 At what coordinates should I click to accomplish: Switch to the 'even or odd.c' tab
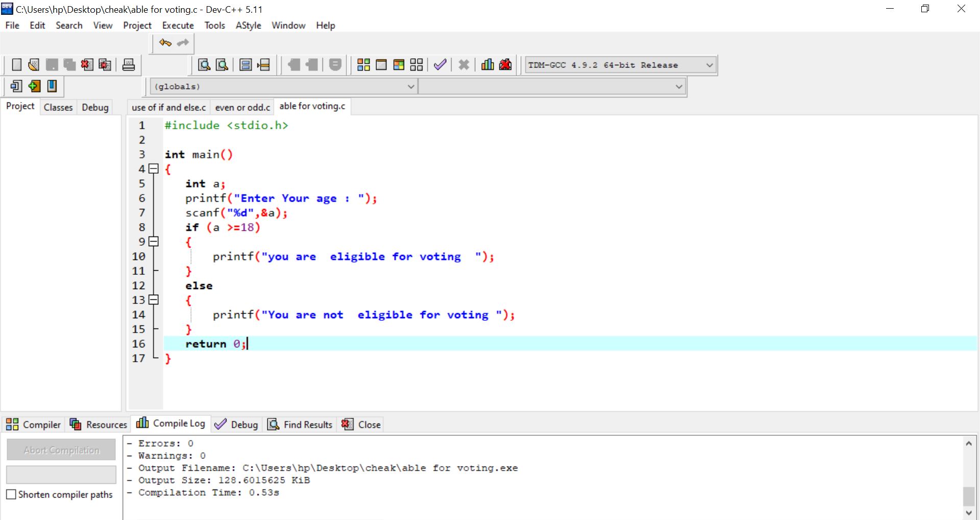coord(242,107)
